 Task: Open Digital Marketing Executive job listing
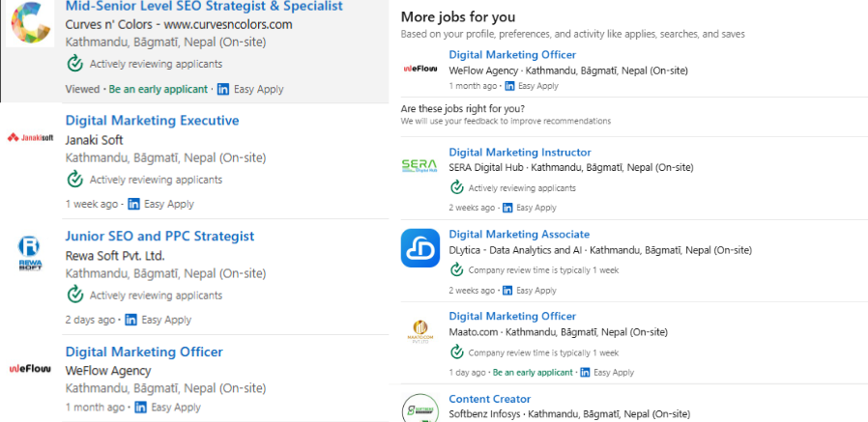tap(152, 121)
